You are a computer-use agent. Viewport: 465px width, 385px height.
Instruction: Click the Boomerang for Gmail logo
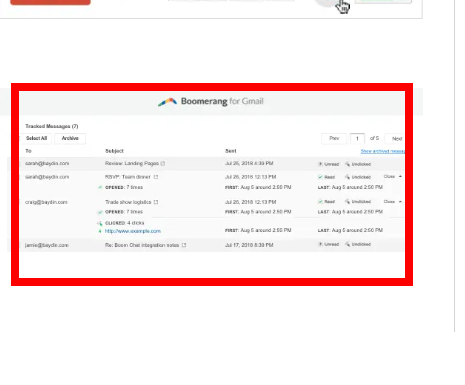211,101
